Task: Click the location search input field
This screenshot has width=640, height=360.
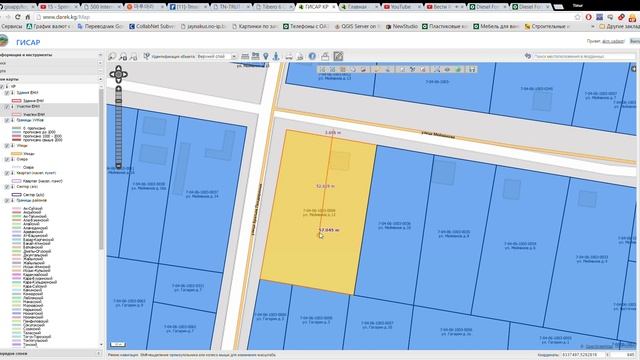Action: [584, 56]
